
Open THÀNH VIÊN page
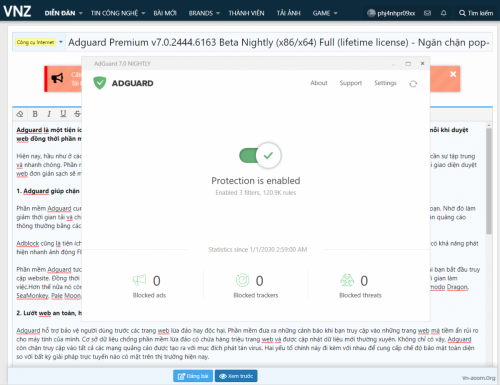click(x=246, y=13)
